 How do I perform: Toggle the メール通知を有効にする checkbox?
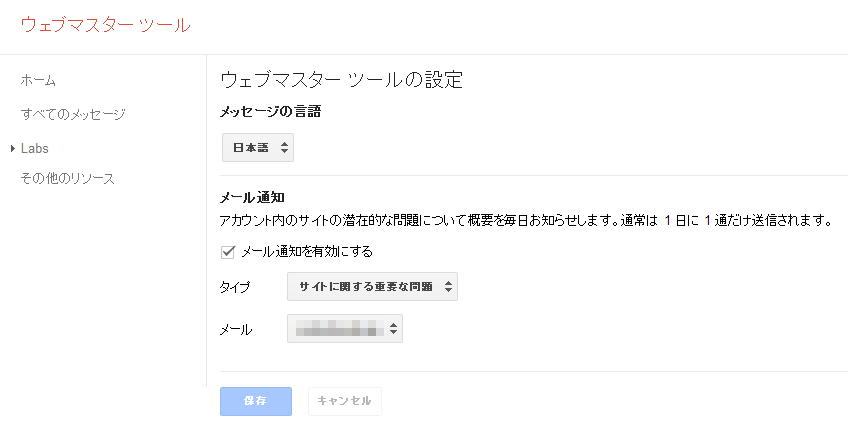coord(228,252)
